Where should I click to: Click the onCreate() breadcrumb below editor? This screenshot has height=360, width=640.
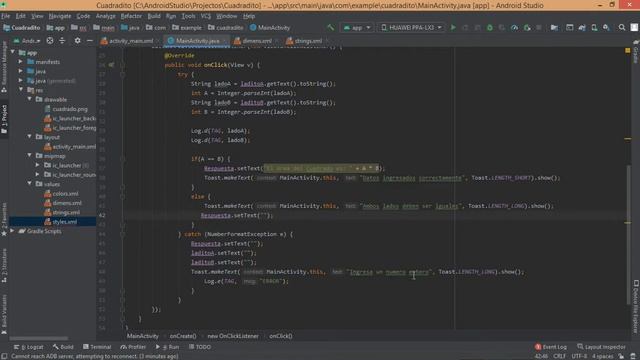183,336
